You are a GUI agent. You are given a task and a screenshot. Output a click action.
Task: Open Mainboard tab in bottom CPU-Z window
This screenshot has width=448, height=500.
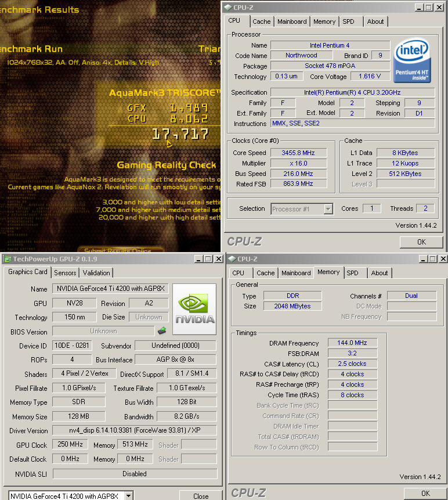click(296, 273)
